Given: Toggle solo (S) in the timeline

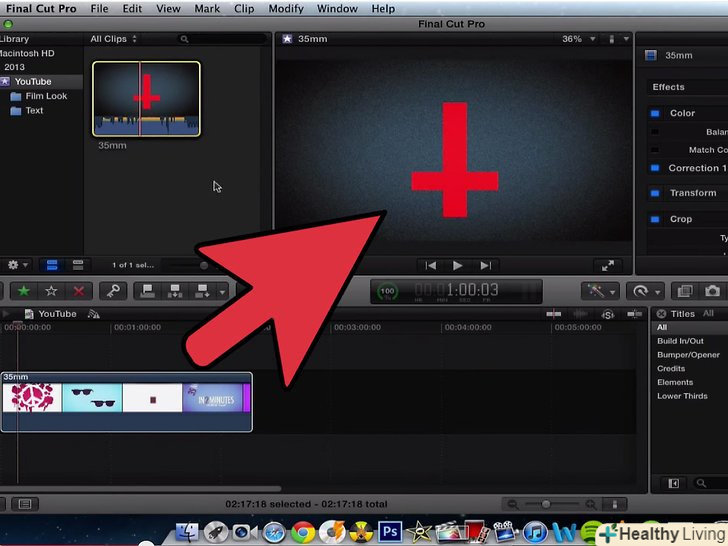Looking at the screenshot, I should pos(608,315).
